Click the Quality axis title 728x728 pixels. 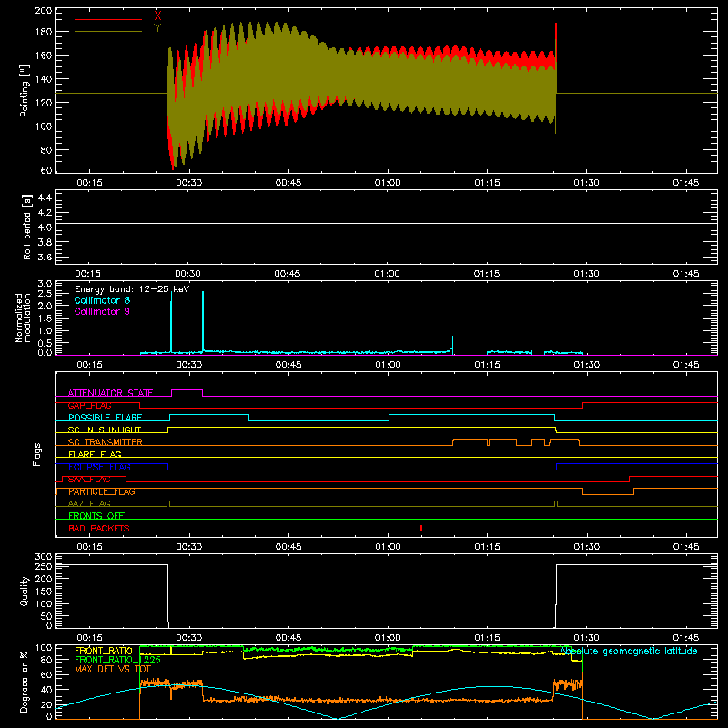pyautogui.click(x=25, y=591)
